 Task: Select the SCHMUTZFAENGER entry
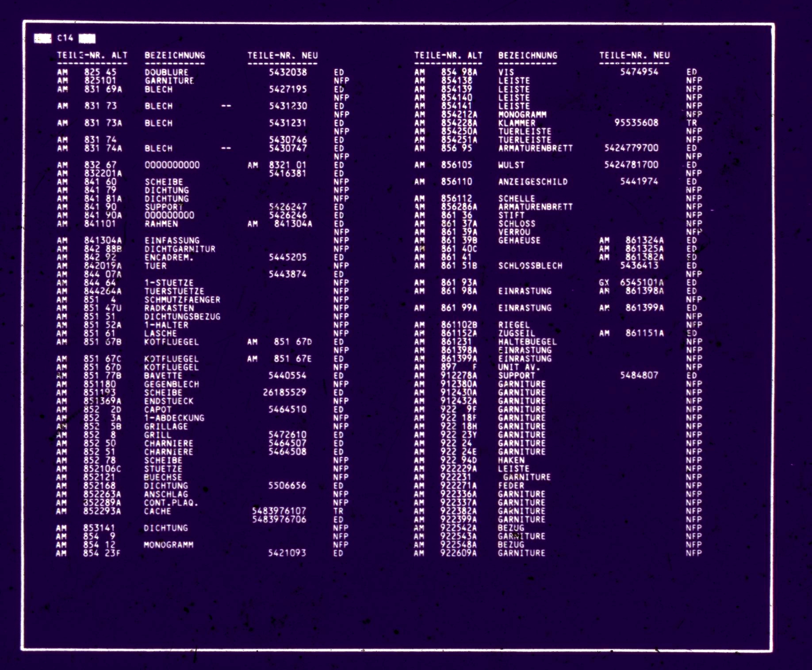pos(182,300)
